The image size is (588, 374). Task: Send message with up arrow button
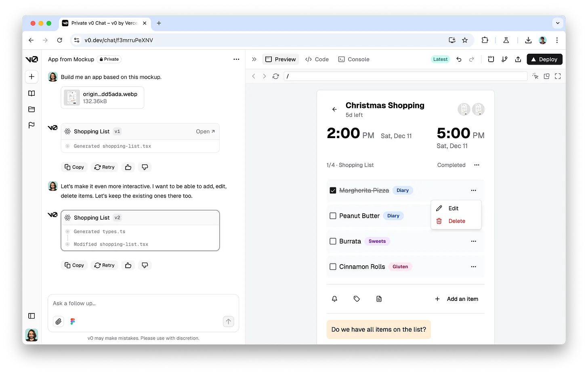(x=229, y=321)
